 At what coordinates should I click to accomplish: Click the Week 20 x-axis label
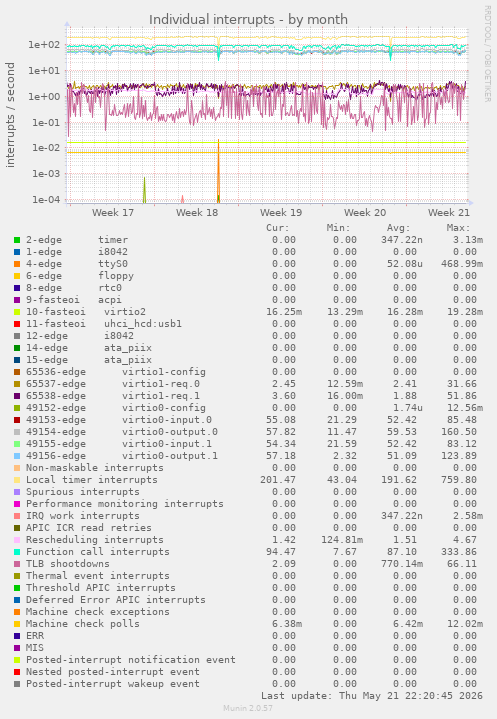365,213
